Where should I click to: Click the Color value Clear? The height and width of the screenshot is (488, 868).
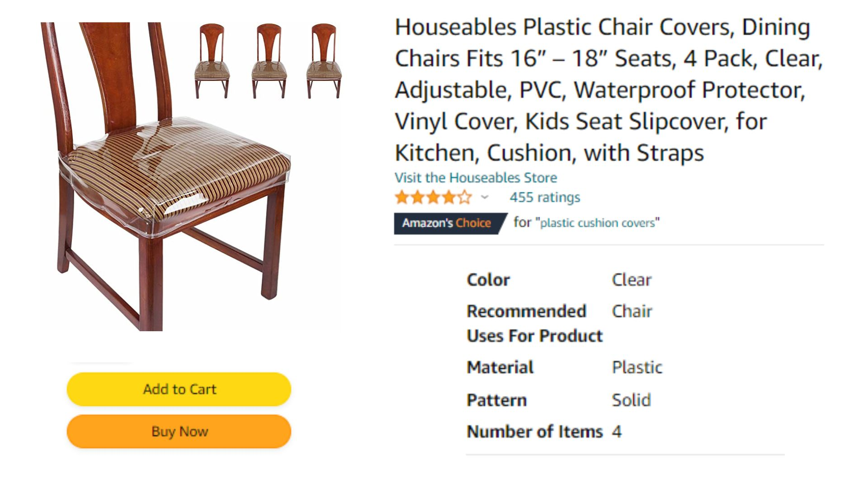(x=632, y=280)
